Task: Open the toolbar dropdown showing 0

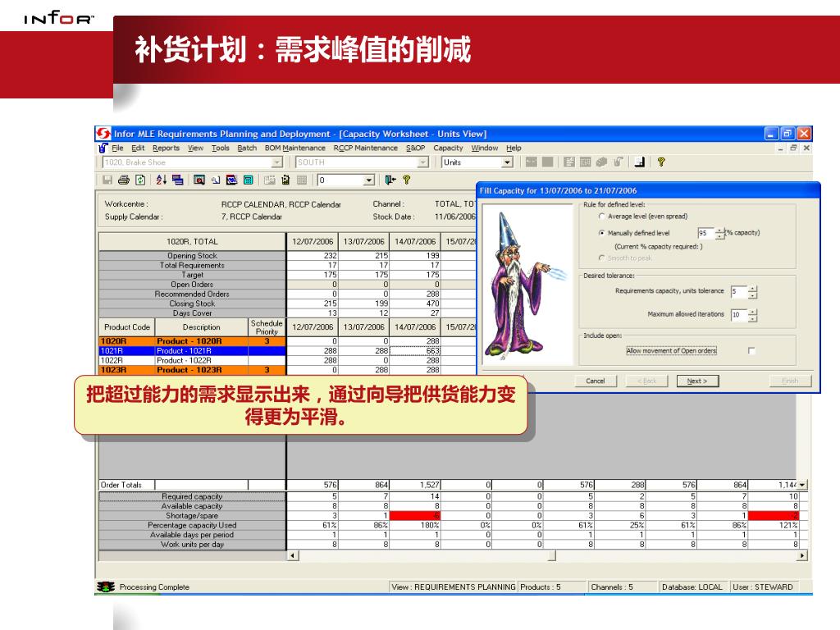Action: pyautogui.click(x=368, y=180)
